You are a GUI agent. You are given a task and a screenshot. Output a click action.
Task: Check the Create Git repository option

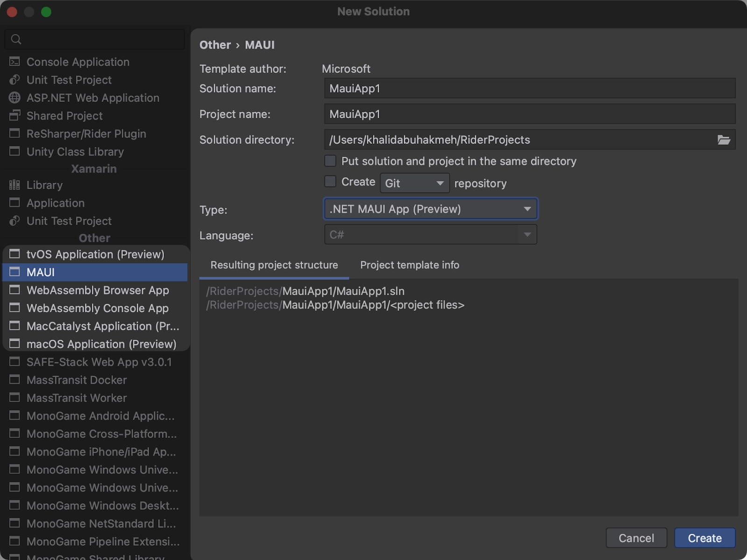pos(330,182)
